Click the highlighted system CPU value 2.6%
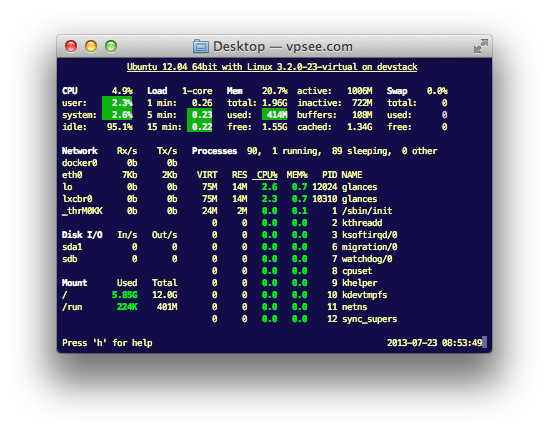This screenshot has height=432, width=549. coord(117,114)
